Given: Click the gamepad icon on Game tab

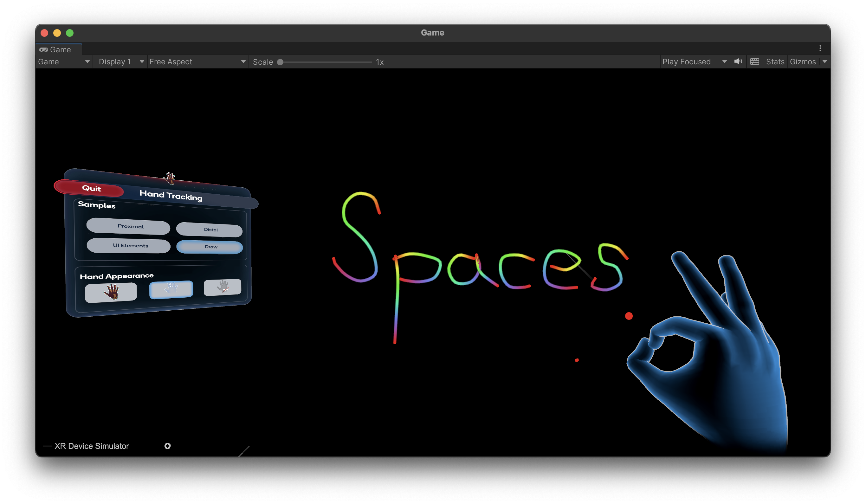Looking at the screenshot, I should point(44,50).
